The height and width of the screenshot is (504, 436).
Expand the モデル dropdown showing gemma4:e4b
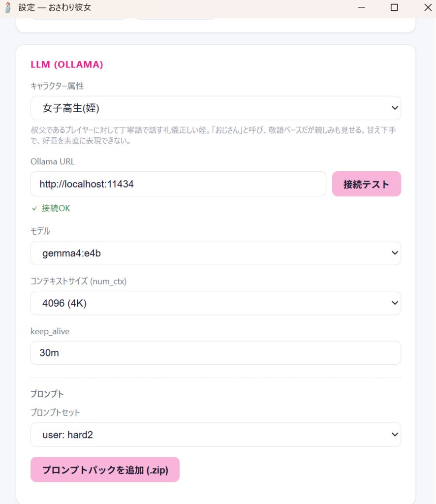click(x=216, y=253)
